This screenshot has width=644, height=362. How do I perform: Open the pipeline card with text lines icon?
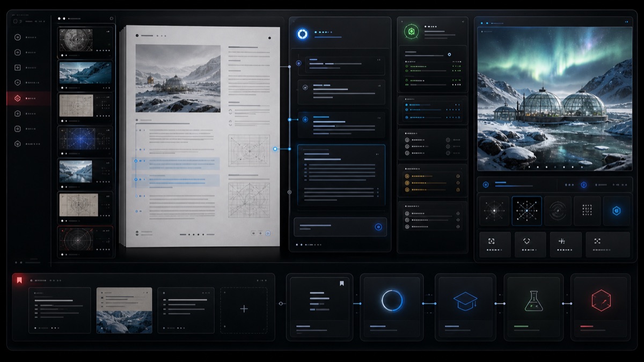pyautogui.click(x=320, y=306)
